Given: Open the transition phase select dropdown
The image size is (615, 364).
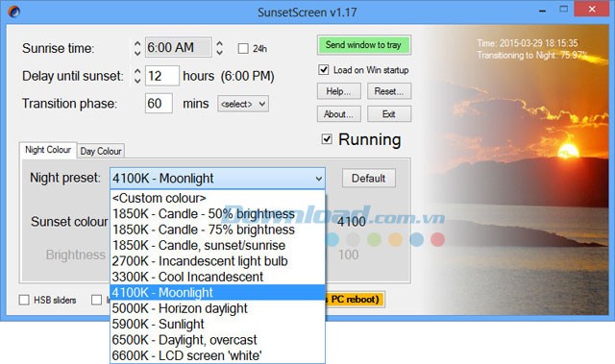Looking at the screenshot, I should click(x=243, y=104).
